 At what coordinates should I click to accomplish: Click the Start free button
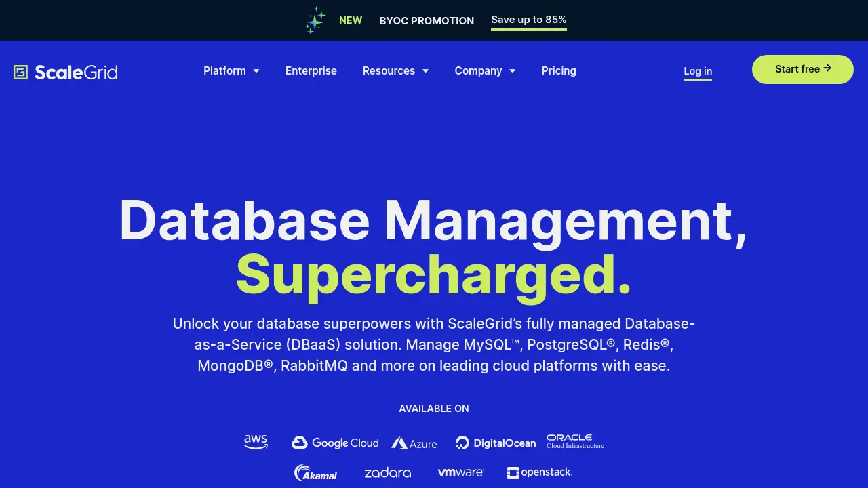tap(803, 69)
